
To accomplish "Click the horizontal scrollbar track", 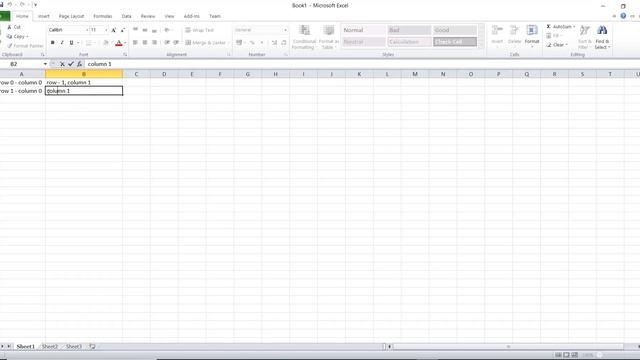I will click(508, 347).
